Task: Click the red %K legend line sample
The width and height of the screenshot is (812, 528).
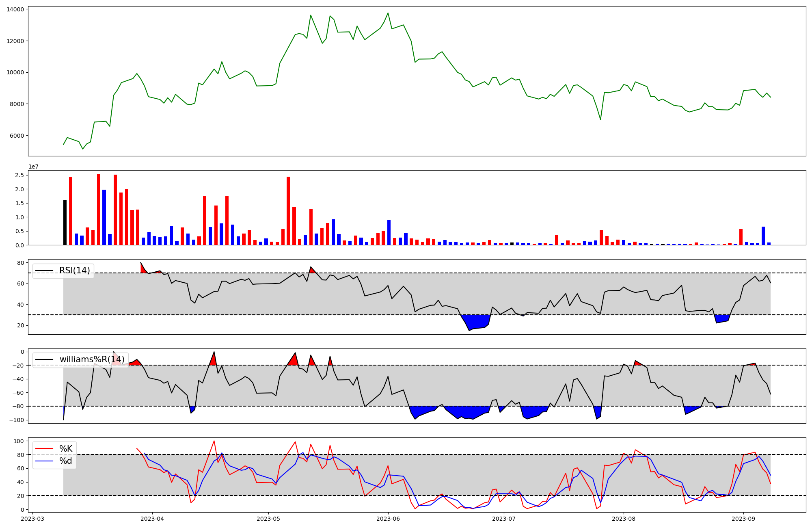Action: (x=44, y=449)
